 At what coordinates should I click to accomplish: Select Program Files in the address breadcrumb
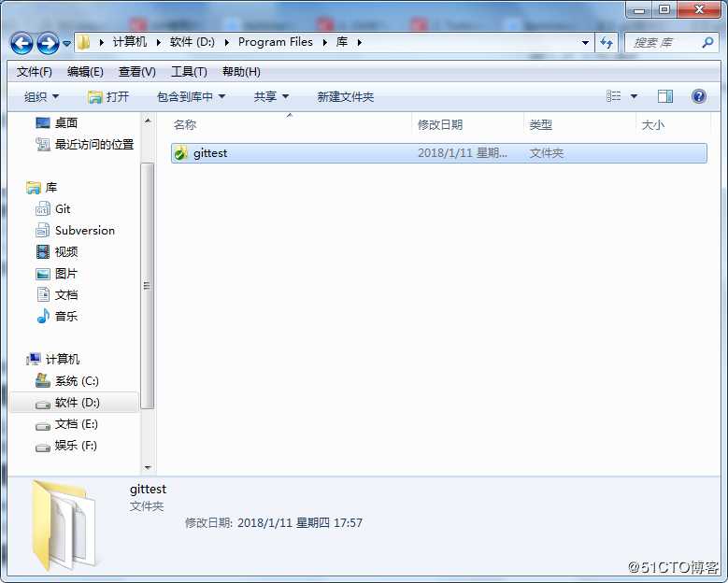(x=276, y=42)
